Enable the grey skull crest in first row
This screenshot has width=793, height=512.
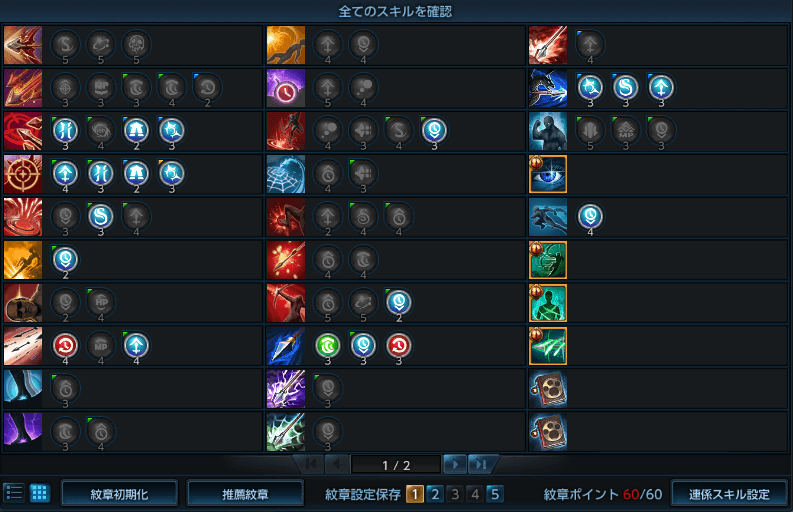[136, 45]
